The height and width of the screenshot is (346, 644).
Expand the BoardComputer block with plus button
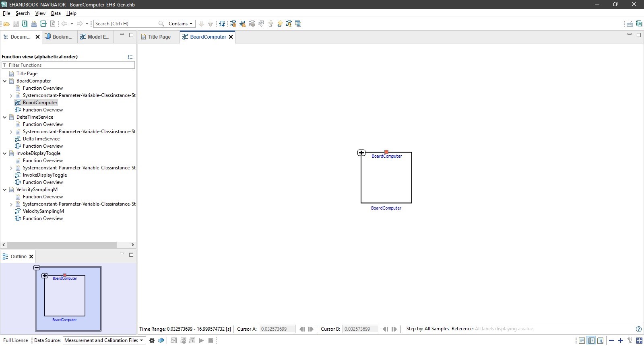click(361, 153)
